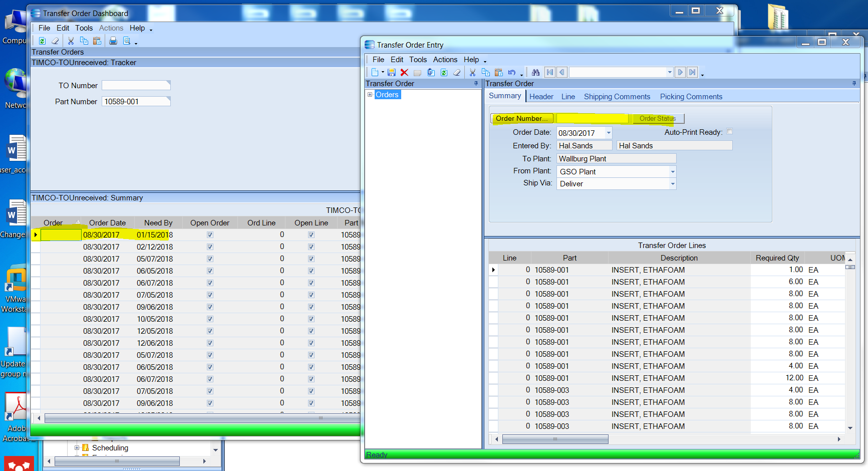This screenshot has height=471, width=868.
Task: Click the Clear eraser icon in Dashboard toolbar
Action: [55, 41]
